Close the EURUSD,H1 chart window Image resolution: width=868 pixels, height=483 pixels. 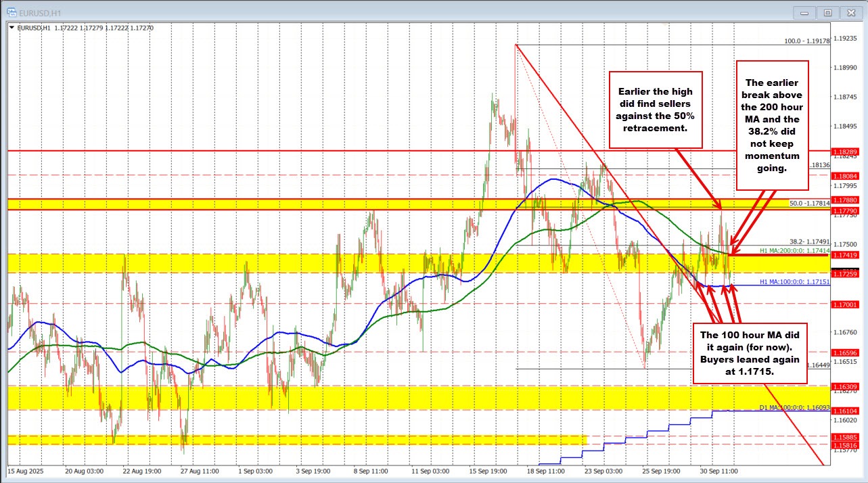pos(849,12)
